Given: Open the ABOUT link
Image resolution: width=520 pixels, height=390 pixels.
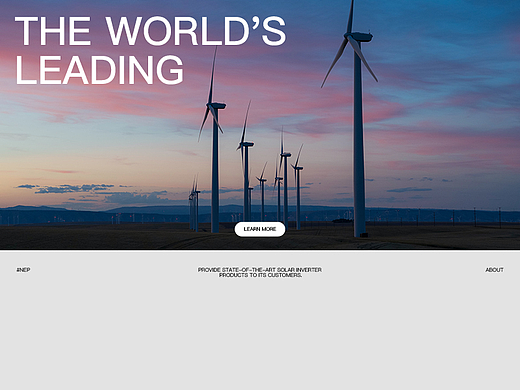Looking at the screenshot, I should (494, 270).
